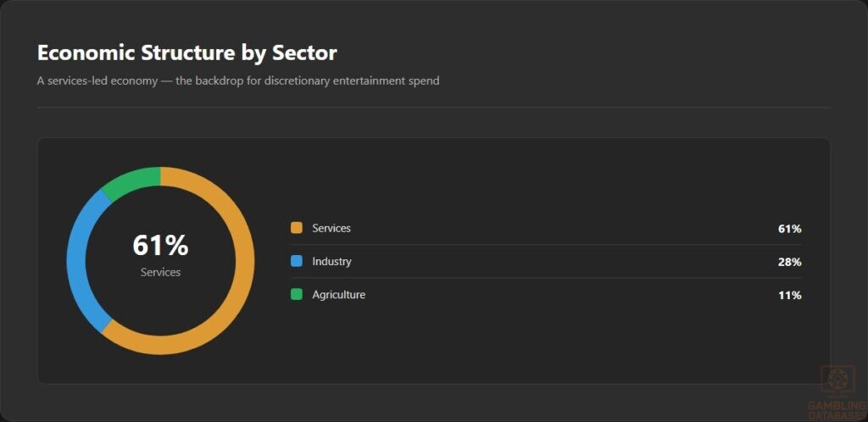
Task: Click the services-led economy subtitle text
Action: [238, 81]
